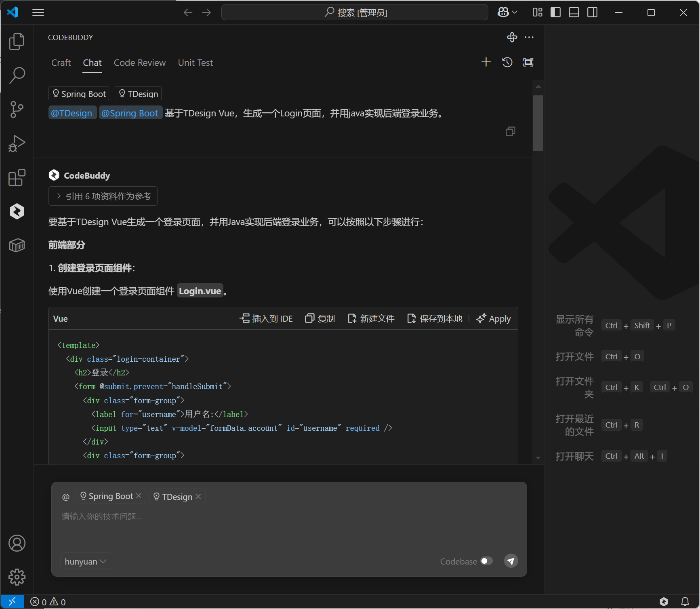
Task: Click Apply on the Vue code block
Action: [x=494, y=319]
